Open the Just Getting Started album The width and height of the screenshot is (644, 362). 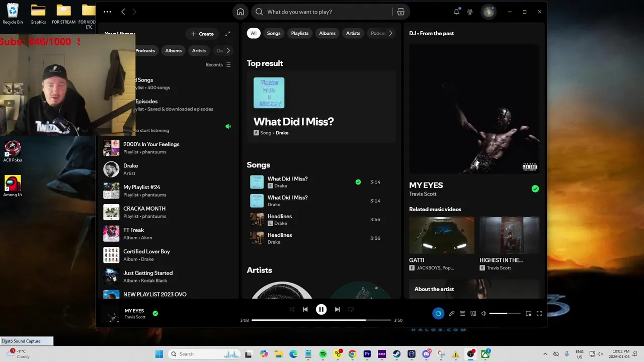point(169,277)
